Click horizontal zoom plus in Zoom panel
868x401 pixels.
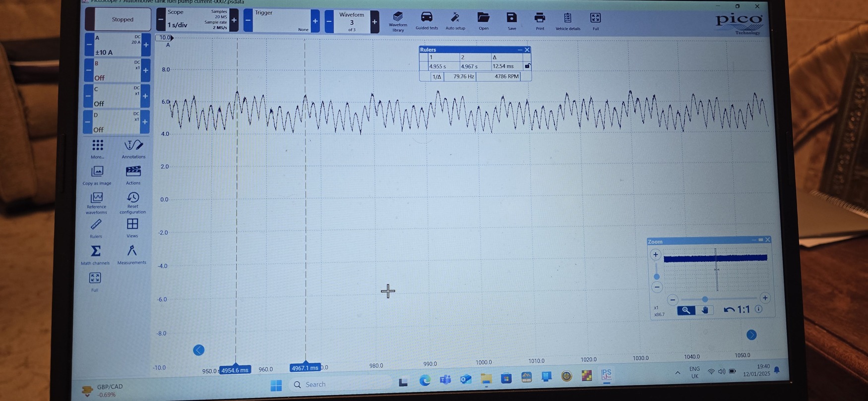(765, 298)
